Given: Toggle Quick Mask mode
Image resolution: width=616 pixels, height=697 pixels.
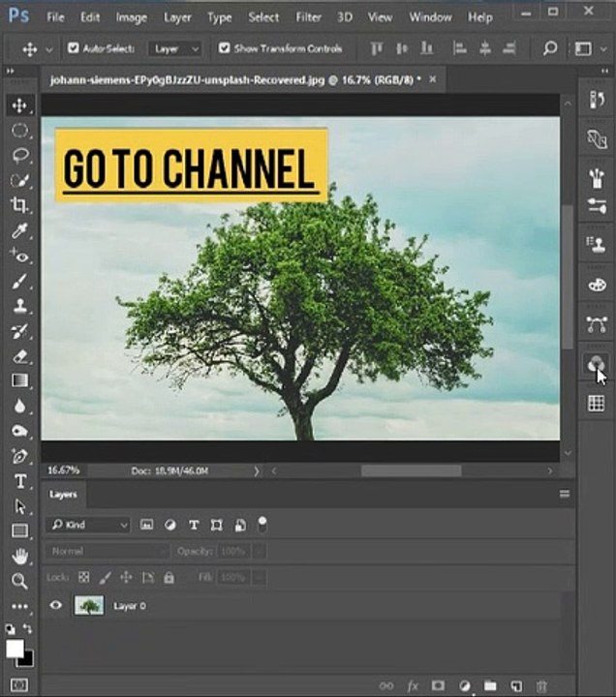Looking at the screenshot, I should (18, 685).
